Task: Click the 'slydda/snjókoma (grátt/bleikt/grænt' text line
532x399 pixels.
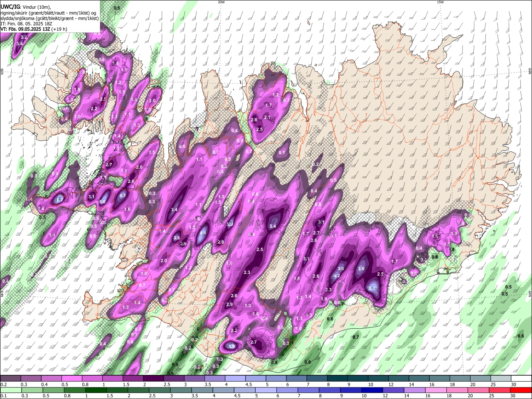Action: pos(49,18)
